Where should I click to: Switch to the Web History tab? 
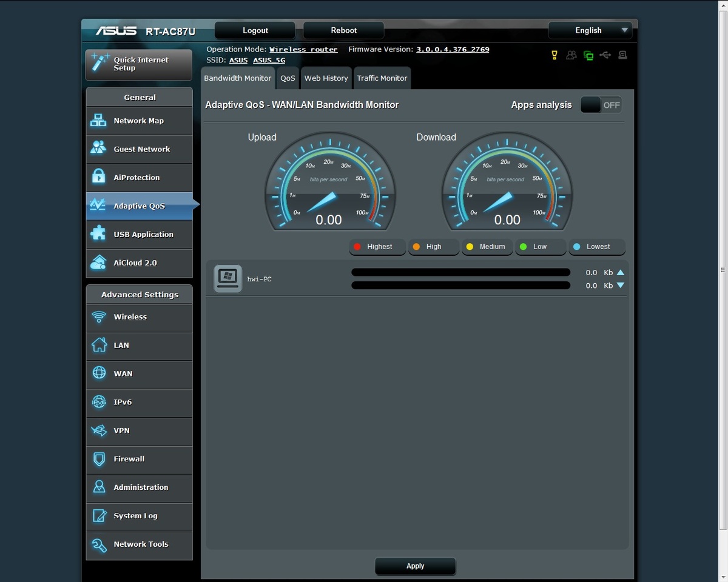[x=326, y=78]
